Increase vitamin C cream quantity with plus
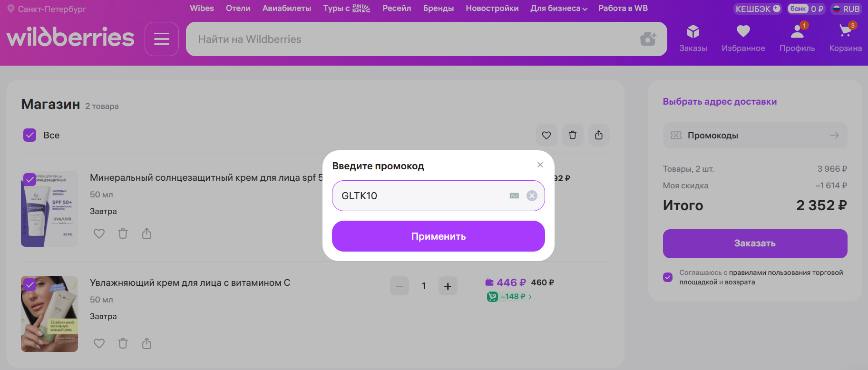This screenshot has height=370, width=868. (x=448, y=286)
